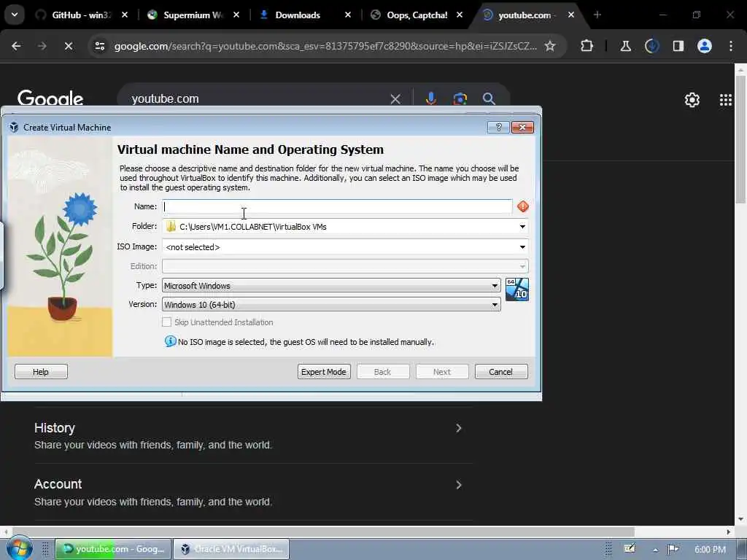This screenshot has width=747, height=560.
Task: Open the Version dropdown showing Windows 10 (64-bit)
Action: click(331, 304)
